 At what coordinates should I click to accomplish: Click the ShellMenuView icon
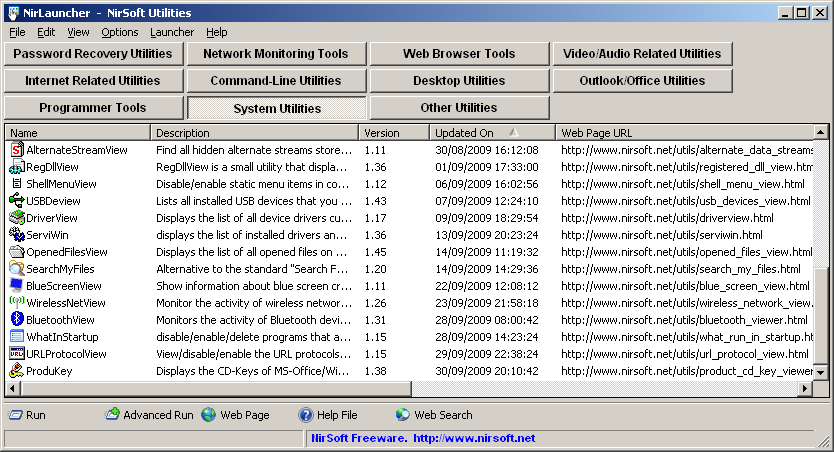pyautogui.click(x=17, y=184)
